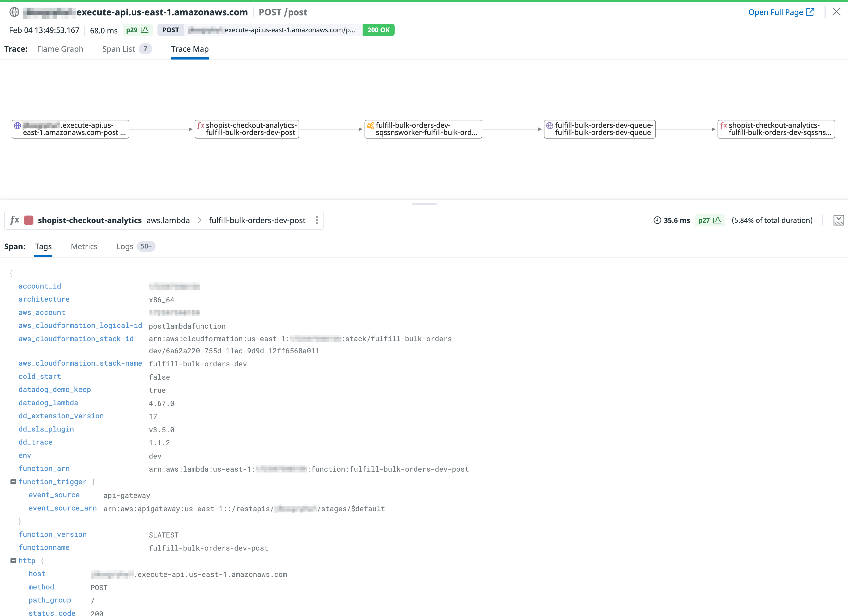The width and height of the screenshot is (848, 616).
Task: Click the fx Lambda icon on fulfill-bulk-orders-dev-post node
Action: pos(201,126)
